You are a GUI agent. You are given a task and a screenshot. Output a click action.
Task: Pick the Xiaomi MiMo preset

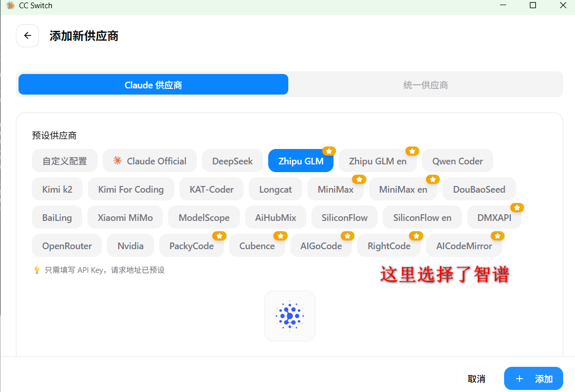pos(125,217)
